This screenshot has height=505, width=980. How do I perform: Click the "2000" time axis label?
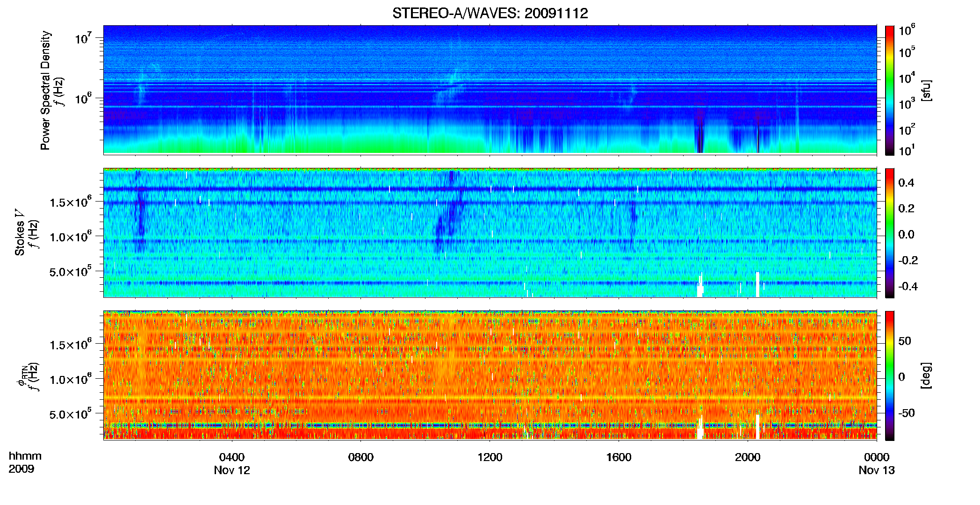pos(748,457)
